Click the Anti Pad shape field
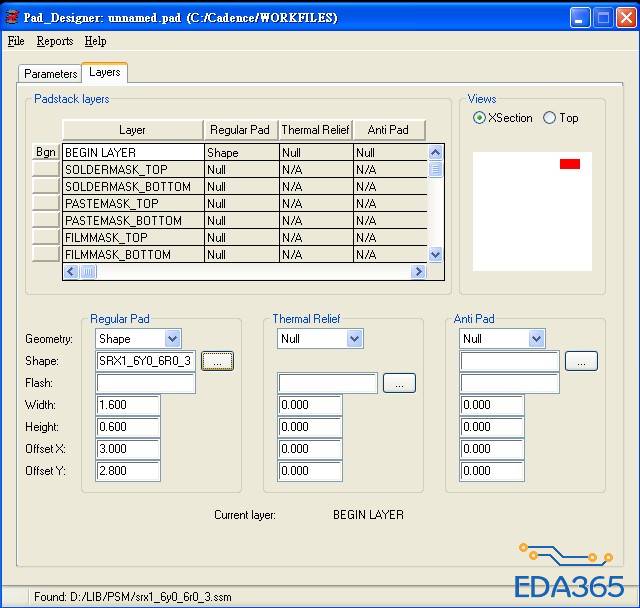Screen dimensions: 640x608 coord(510,361)
